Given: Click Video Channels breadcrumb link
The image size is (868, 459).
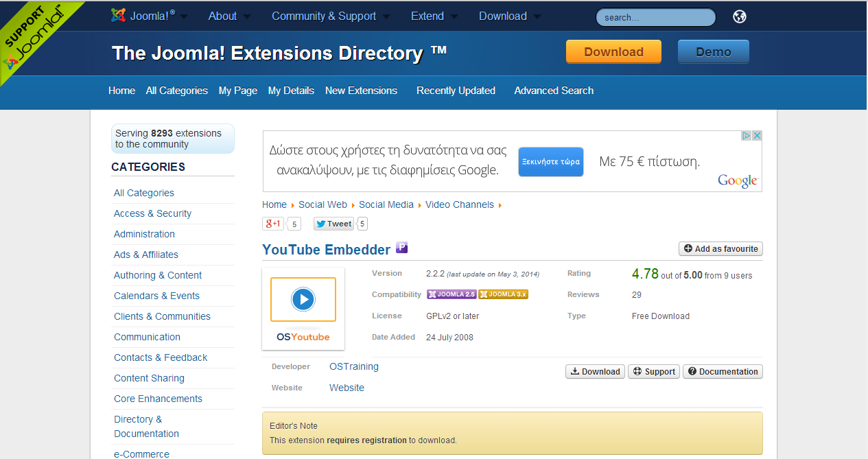Looking at the screenshot, I should [460, 204].
